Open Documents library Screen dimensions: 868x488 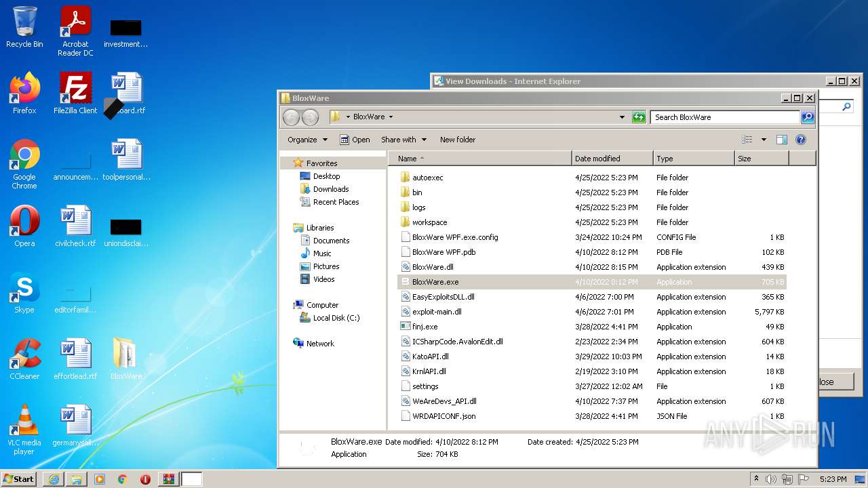[x=331, y=241]
